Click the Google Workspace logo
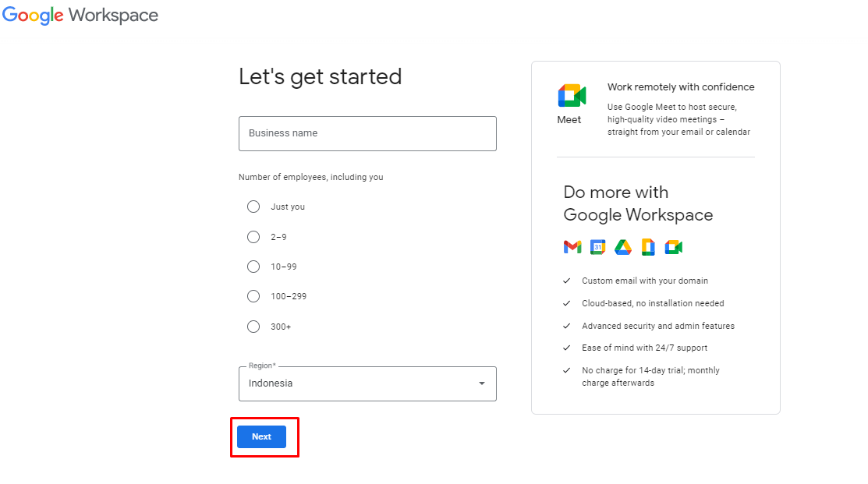Screen dimensions: 868x484 click(80, 15)
